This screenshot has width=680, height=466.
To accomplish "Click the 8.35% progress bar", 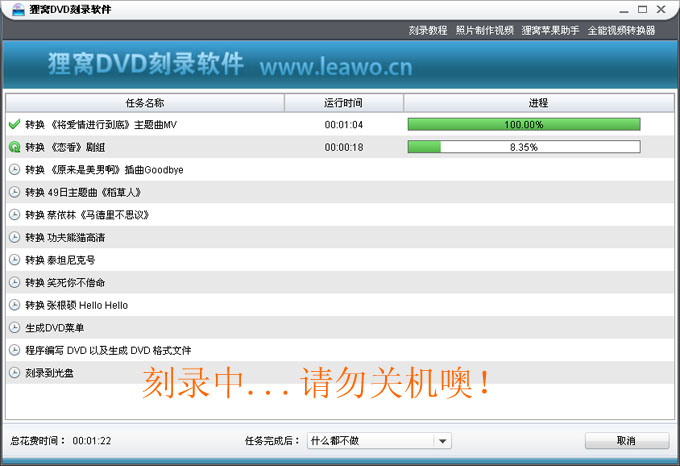I will pyautogui.click(x=524, y=147).
